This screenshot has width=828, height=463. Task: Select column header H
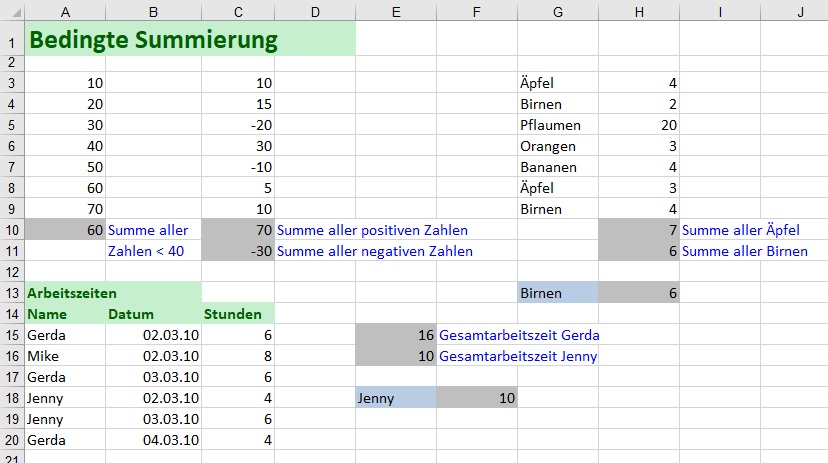[x=638, y=11]
